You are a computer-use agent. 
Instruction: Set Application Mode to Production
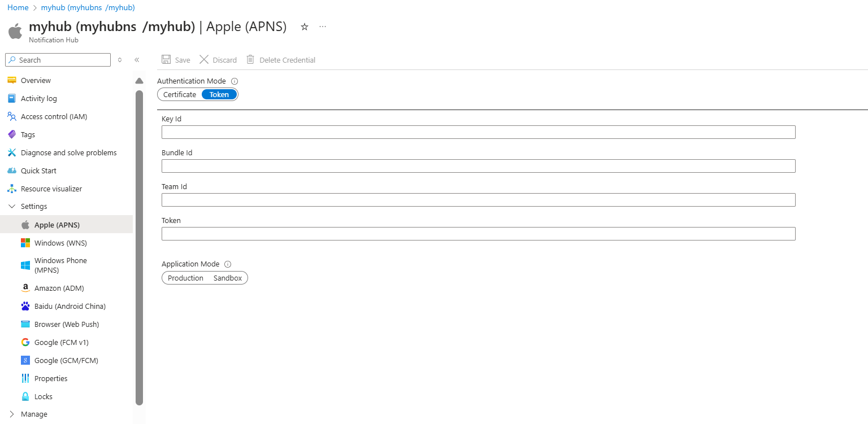(x=185, y=278)
